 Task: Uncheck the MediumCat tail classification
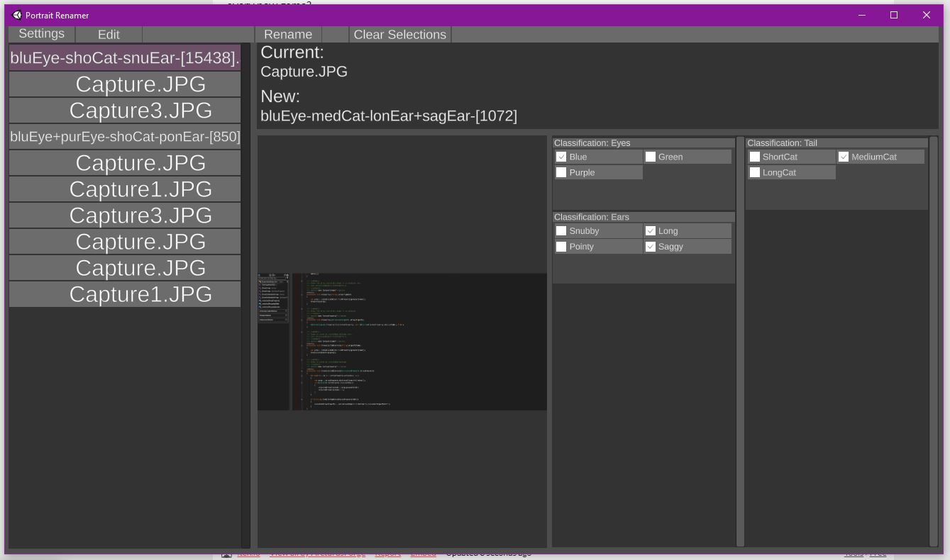coord(844,156)
